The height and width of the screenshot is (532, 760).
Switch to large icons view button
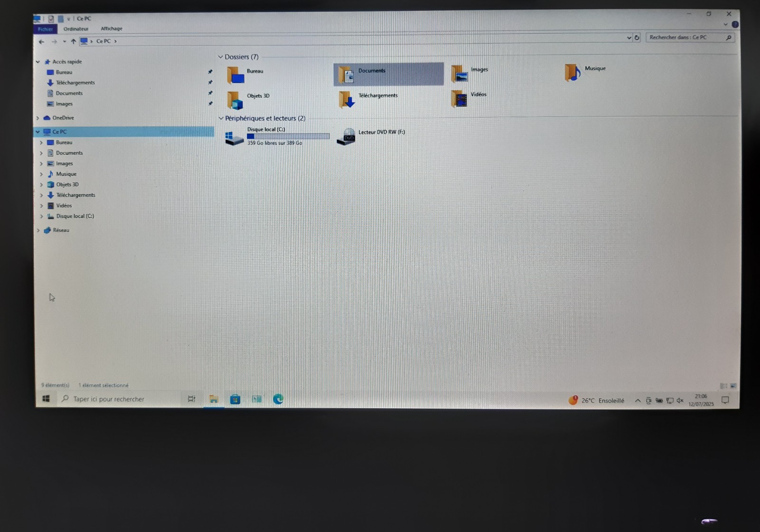[x=733, y=386]
